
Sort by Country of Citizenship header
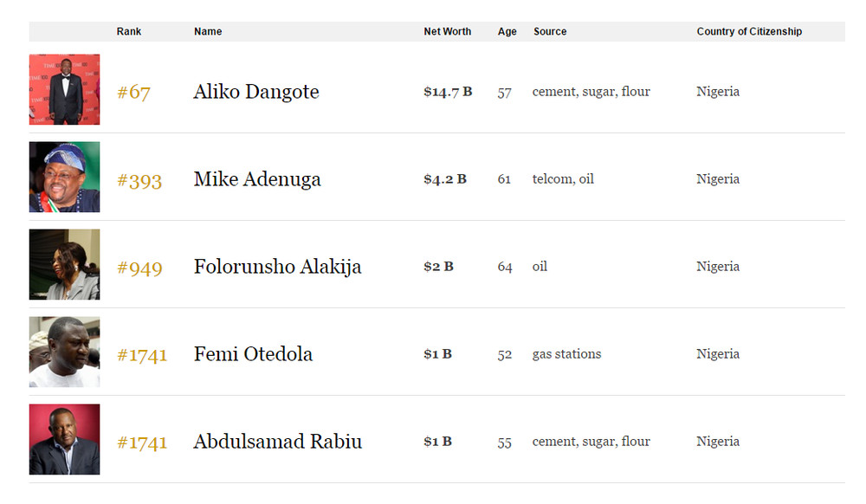pyautogui.click(x=749, y=31)
